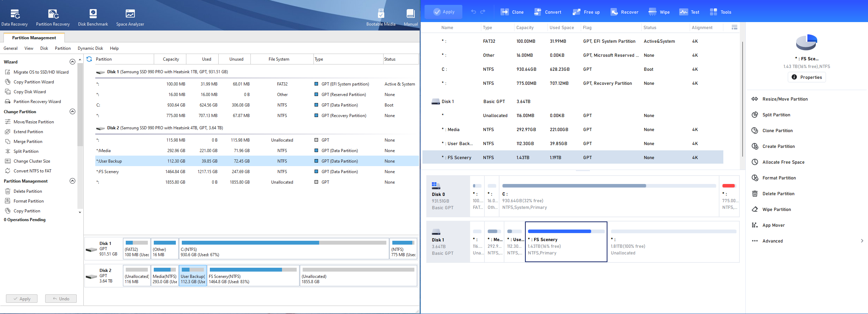Start the Copy Disk Wizard

26,92
